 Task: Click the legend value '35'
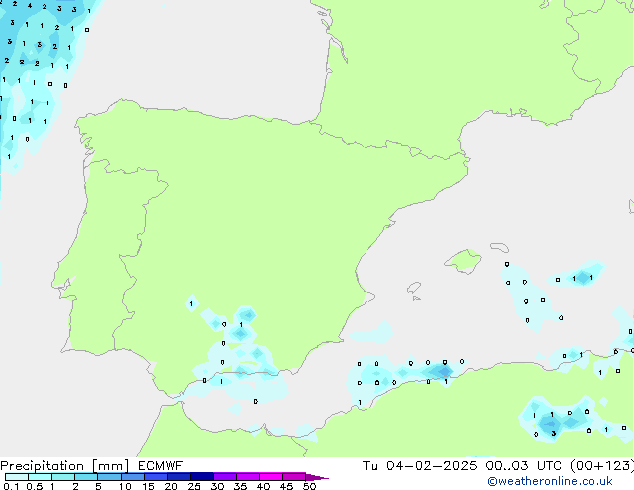tap(240, 486)
